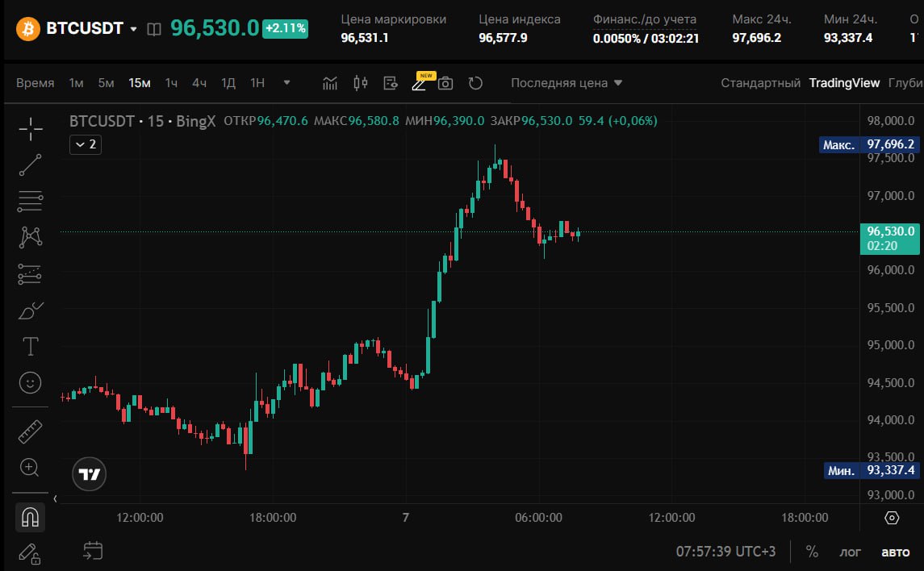Image resolution: width=924 pixels, height=571 pixels.
Task: Open chart settings gear on time axis
Action: 892,518
